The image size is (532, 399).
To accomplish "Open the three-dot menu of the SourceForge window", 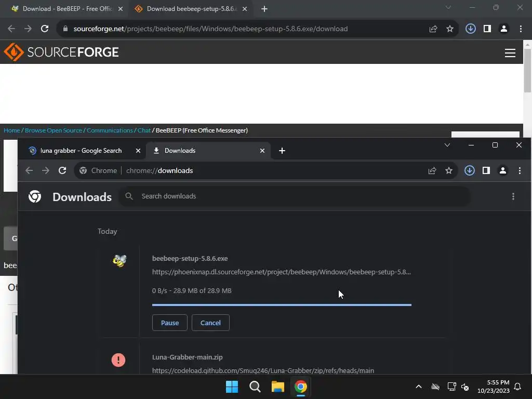I will pos(521,29).
